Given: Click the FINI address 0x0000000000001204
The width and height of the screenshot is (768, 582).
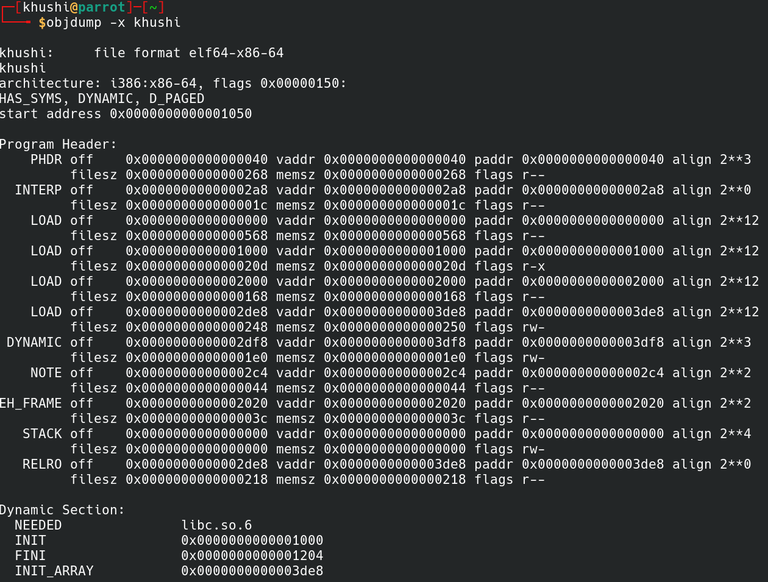Looking at the screenshot, I should 251,555.
